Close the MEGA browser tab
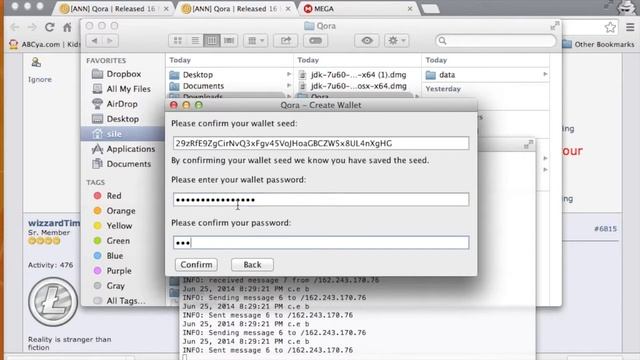Screen dimensions: 640x360 (x=410, y=9)
